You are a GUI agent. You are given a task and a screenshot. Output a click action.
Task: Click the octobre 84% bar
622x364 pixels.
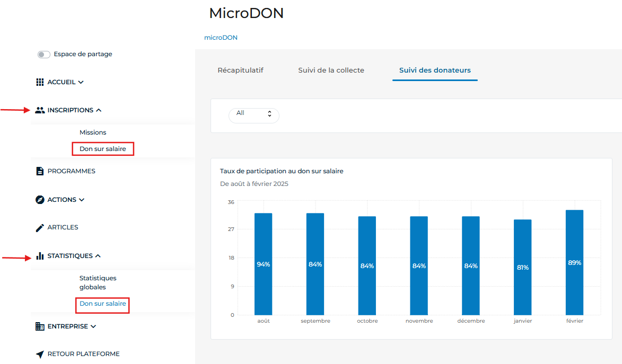(367, 265)
